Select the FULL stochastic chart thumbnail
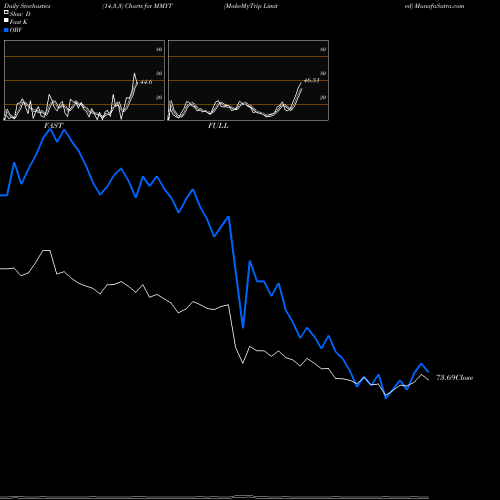The height and width of the screenshot is (500, 500). click(x=248, y=80)
